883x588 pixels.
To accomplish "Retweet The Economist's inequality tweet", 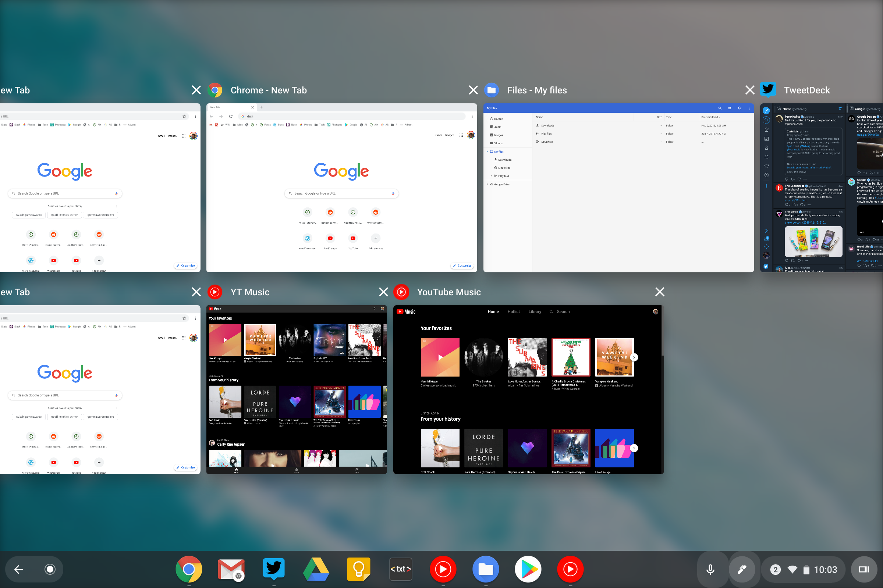I will (x=794, y=205).
